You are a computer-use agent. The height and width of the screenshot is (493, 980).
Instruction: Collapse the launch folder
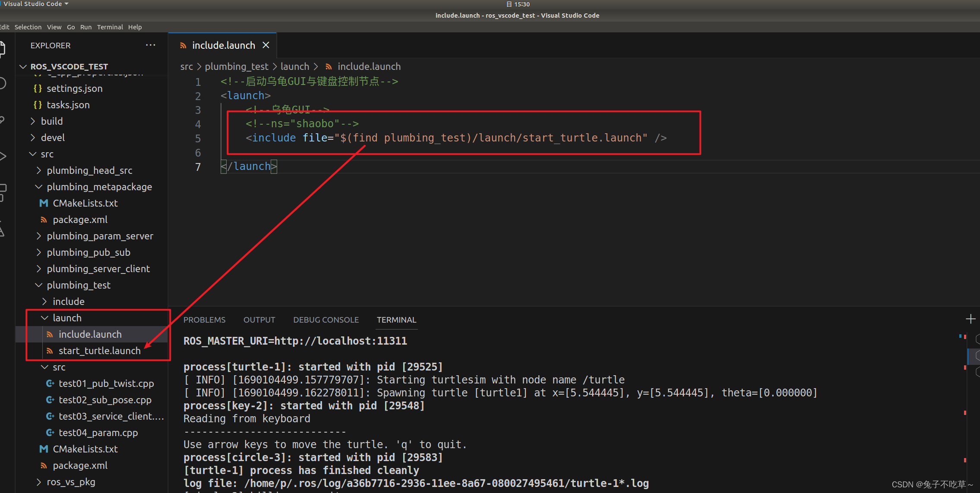coord(66,318)
